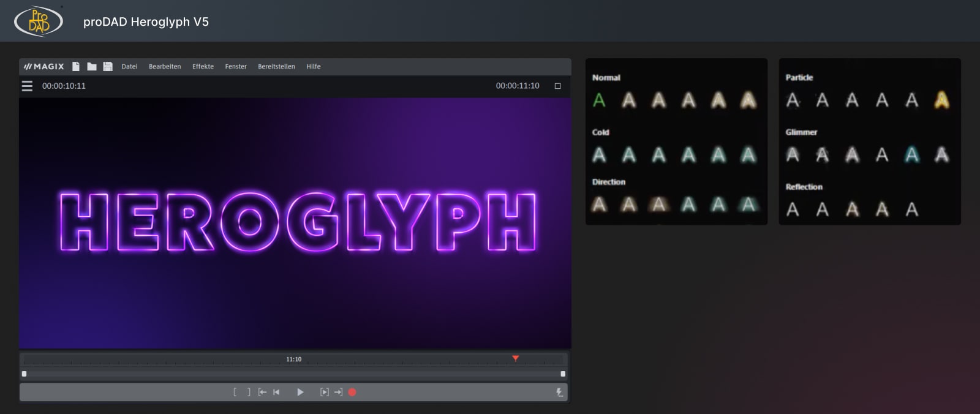Viewport: 980px width, 414px height.
Task: Select the first Cold style preset
Action: tap(599, 155)
